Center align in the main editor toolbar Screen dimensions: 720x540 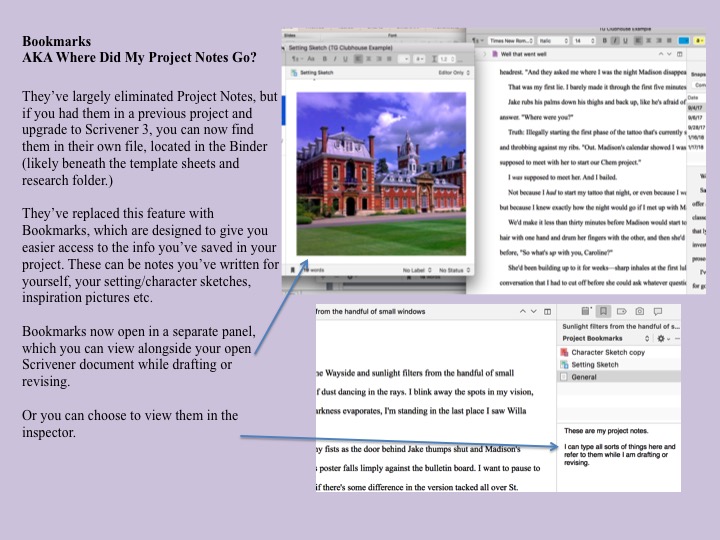[648, 41]
